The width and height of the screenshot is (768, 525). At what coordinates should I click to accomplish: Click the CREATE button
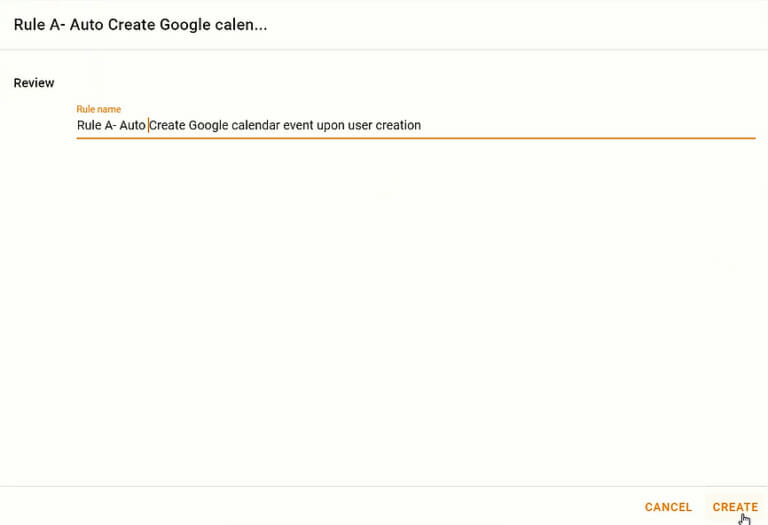735,507
